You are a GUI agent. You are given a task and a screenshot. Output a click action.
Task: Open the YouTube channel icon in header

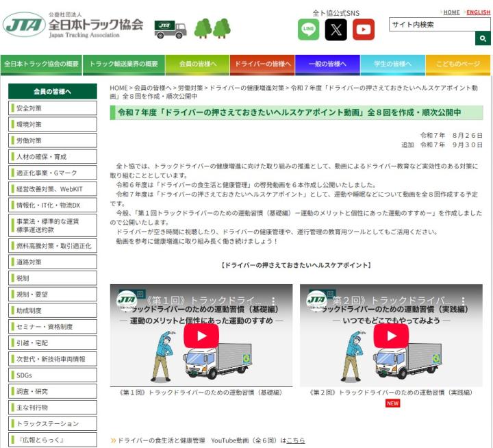pos(364,29)
